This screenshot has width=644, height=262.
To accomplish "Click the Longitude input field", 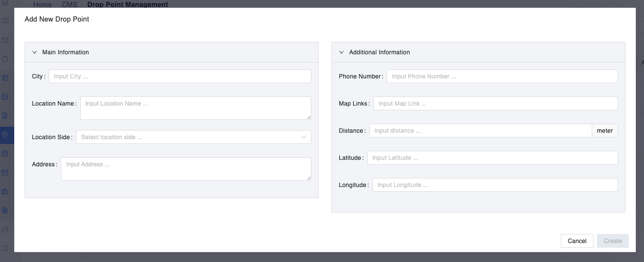I will pos(495,185).
